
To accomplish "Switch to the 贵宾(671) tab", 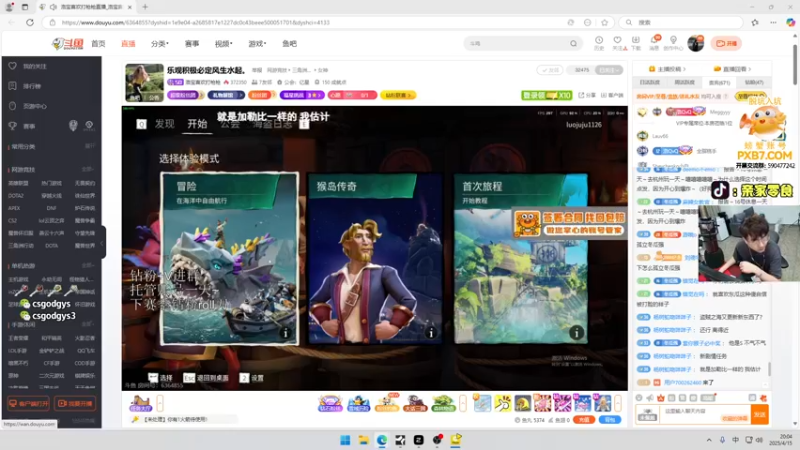I will [x=719, y=82].
